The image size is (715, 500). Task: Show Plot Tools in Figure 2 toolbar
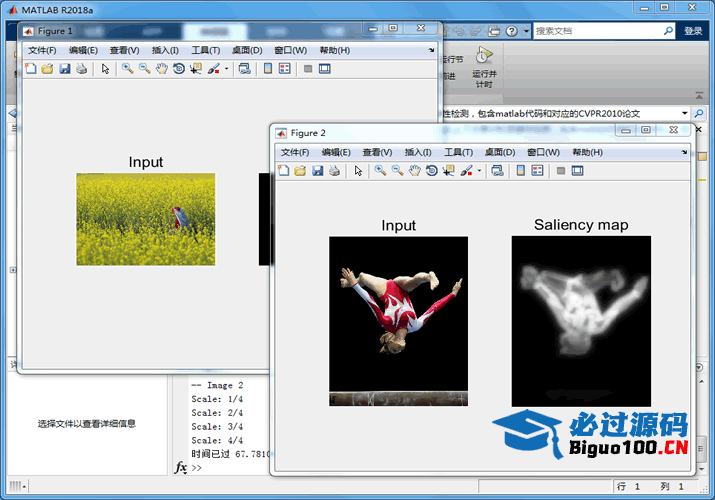point(577,171)
